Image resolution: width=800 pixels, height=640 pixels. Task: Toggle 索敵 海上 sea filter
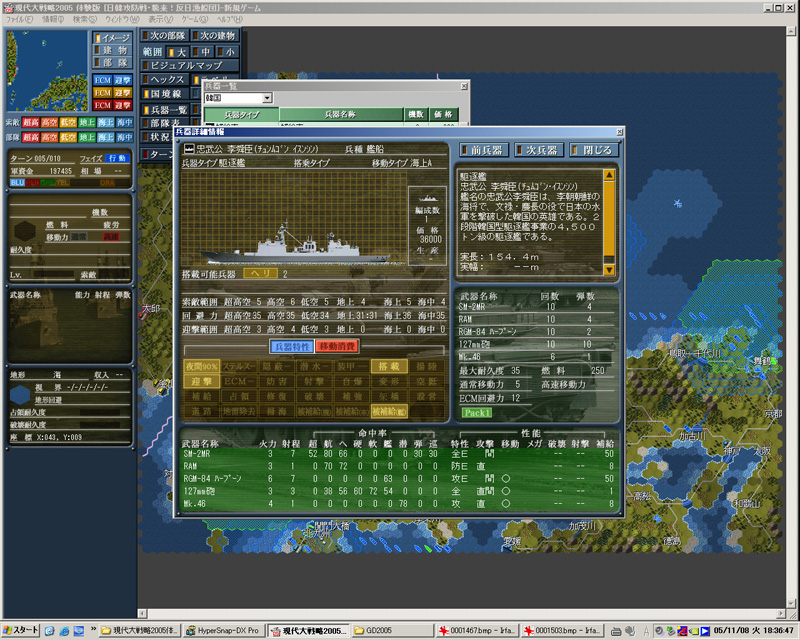click(x=106, y=122)
